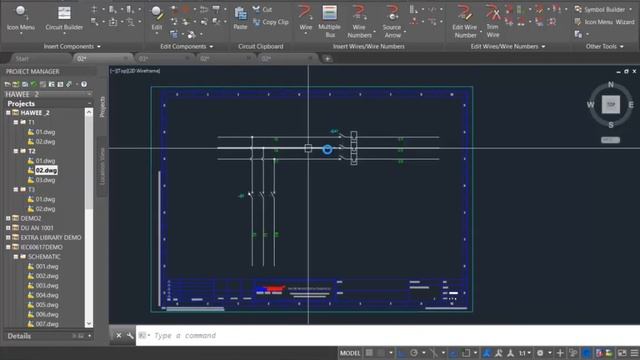Screen dimensions: 640x360
Task: Click the wrench icon on command line
Action: pyautogui.click(x=130, y=336)
